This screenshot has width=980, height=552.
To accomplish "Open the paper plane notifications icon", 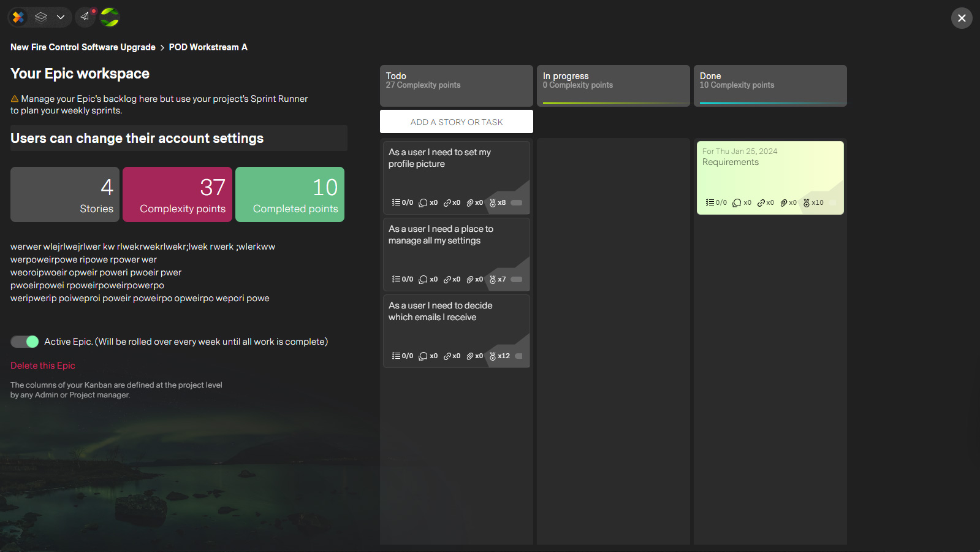I will tap(85, 17).
